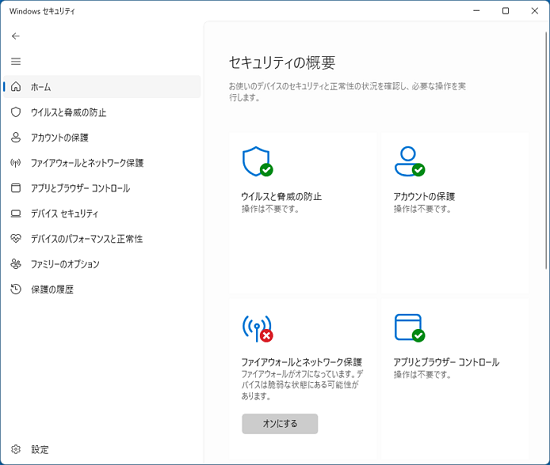Viewport: 550px width, 465px height.
Task: Click the vertical scrollbar on the right
Action: click(546, 151)
